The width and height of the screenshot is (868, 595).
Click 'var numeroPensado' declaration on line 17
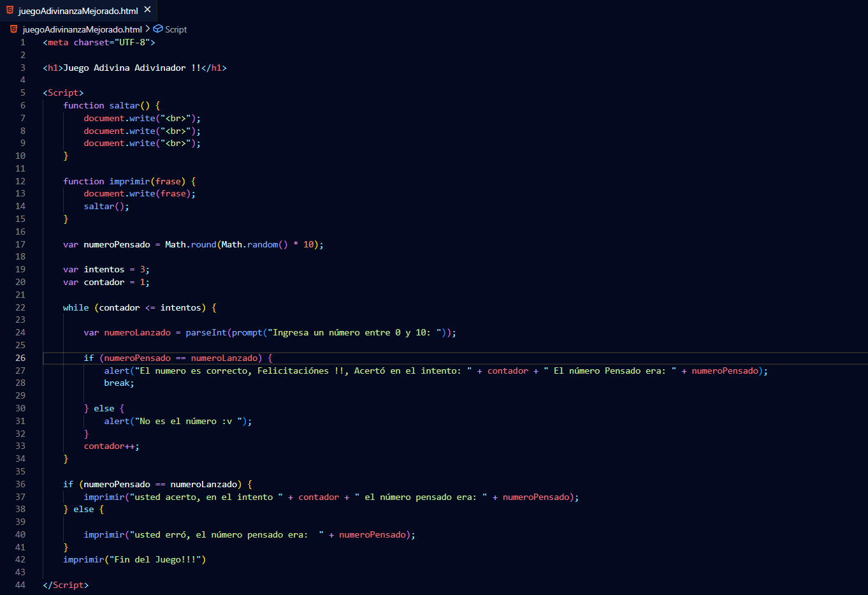[x=106, y=244]
